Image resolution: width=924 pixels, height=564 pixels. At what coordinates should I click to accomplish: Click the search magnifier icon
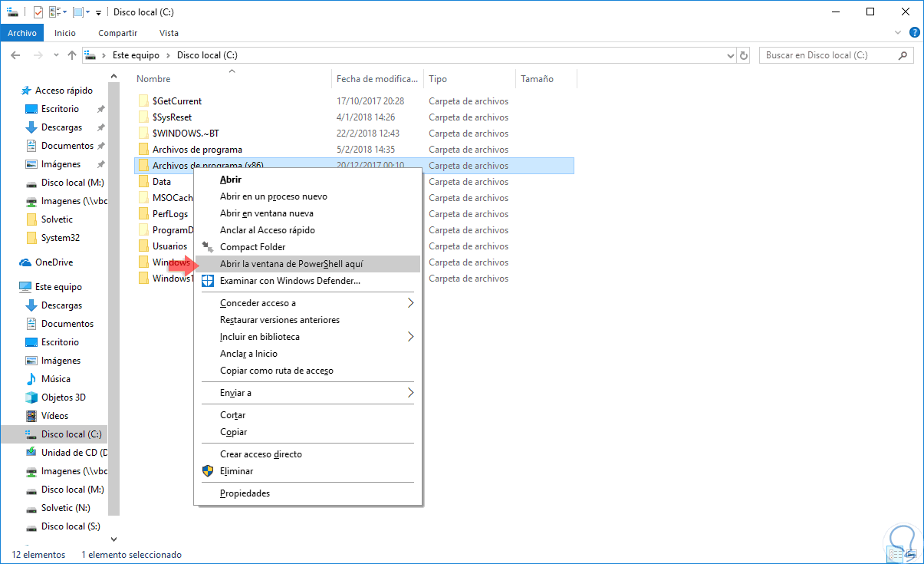(x=903, y=55)
